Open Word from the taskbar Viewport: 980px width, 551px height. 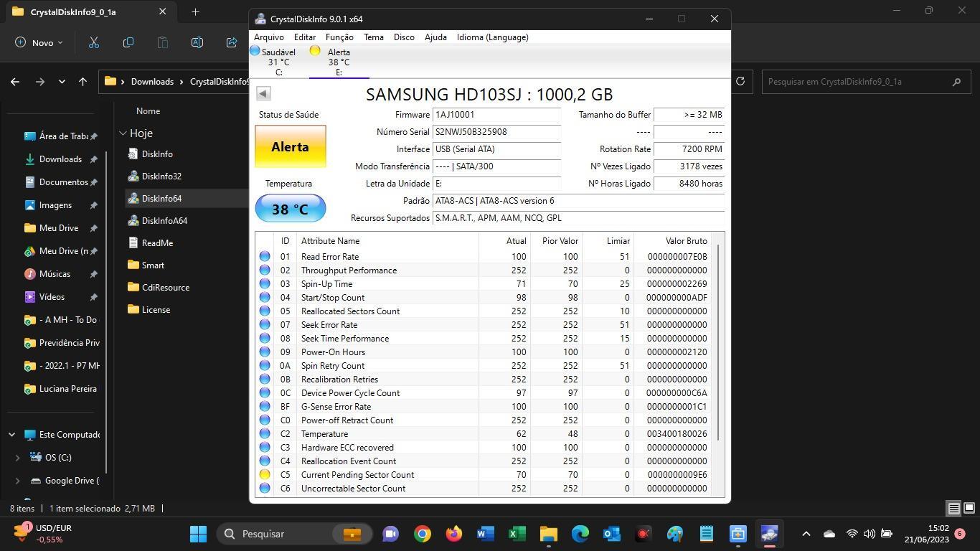coord(486,534)
